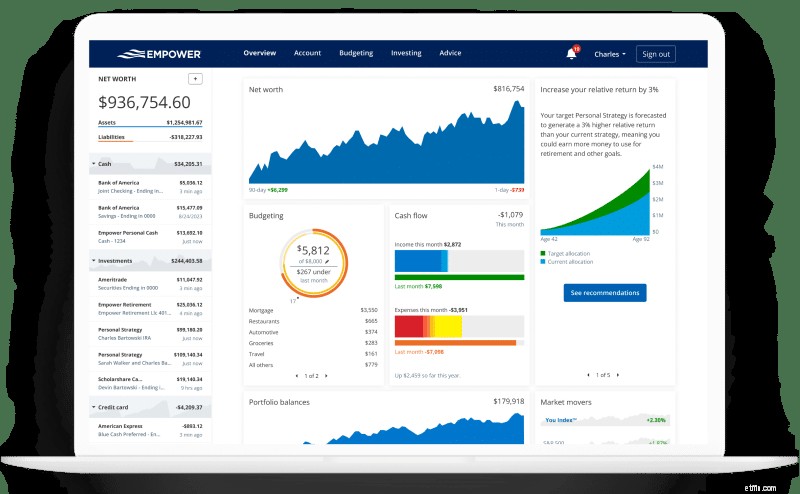The image size is (800, 494).
Task: Collapse the Credit card section
Action: tap(94, 407)
